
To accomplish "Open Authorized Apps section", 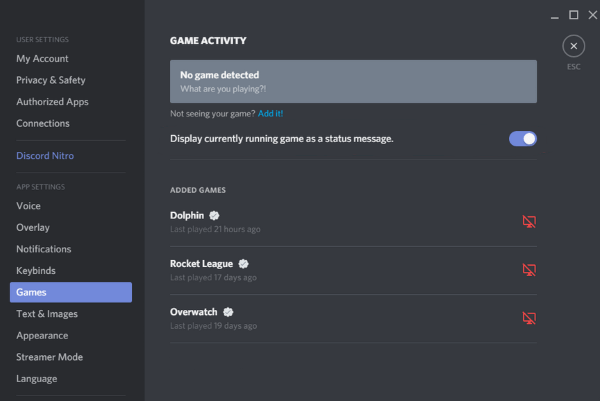I will pos(52,102).
